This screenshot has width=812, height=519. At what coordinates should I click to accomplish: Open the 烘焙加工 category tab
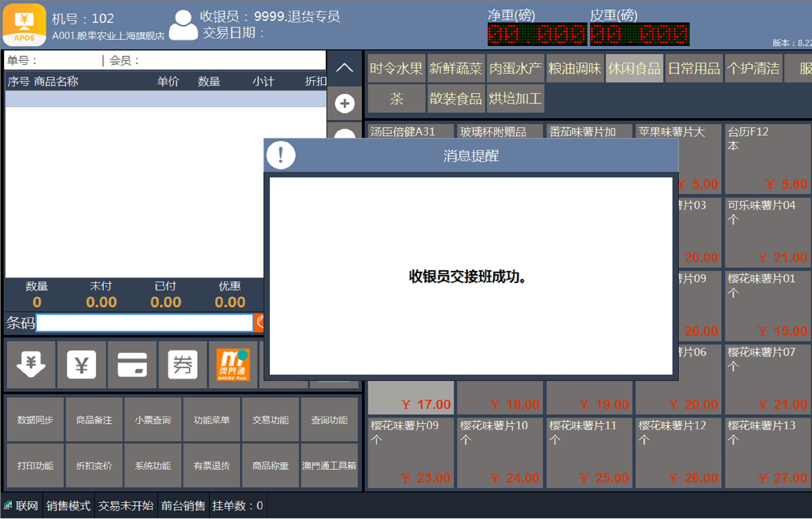[x=515, y=99]
